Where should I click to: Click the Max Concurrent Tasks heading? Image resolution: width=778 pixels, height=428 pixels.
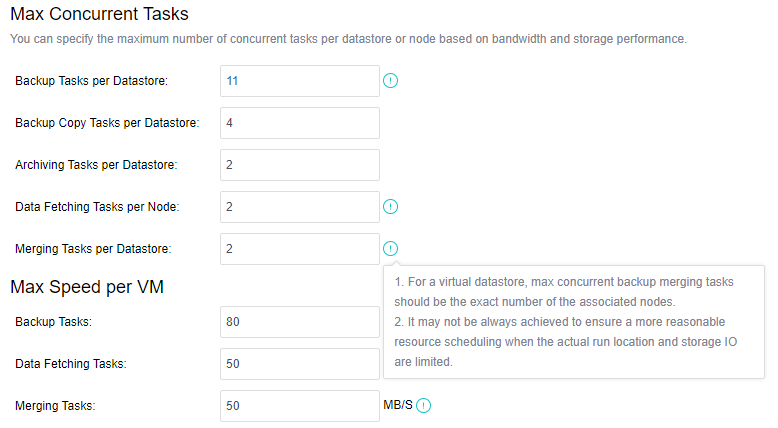click(99, 15)
